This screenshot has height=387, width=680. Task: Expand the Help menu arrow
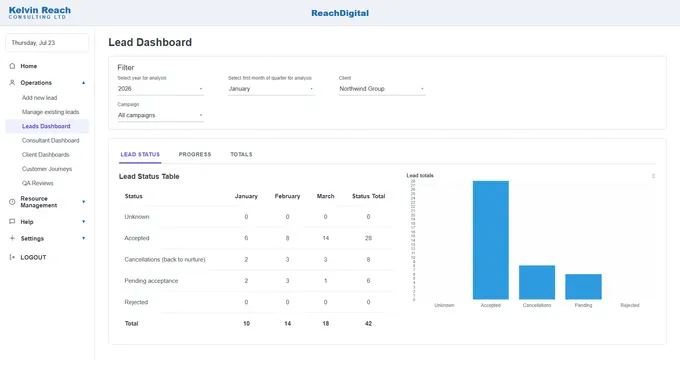point(84,222)
